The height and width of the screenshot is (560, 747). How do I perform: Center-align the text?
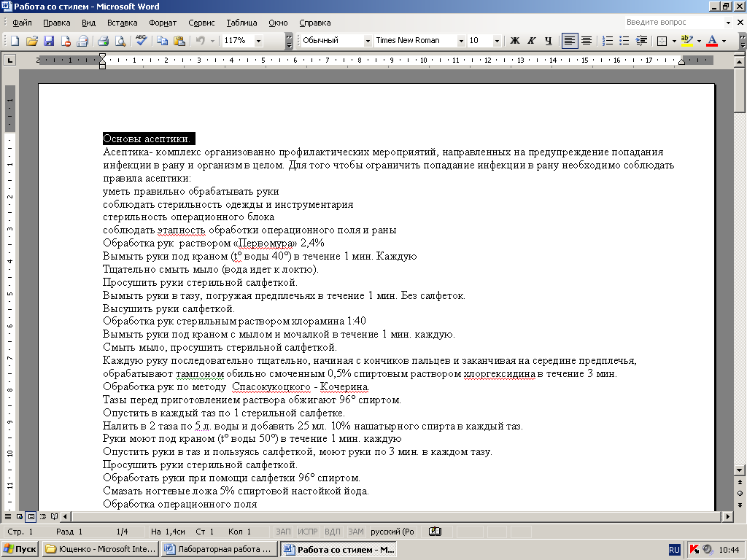tap(587, 41)
